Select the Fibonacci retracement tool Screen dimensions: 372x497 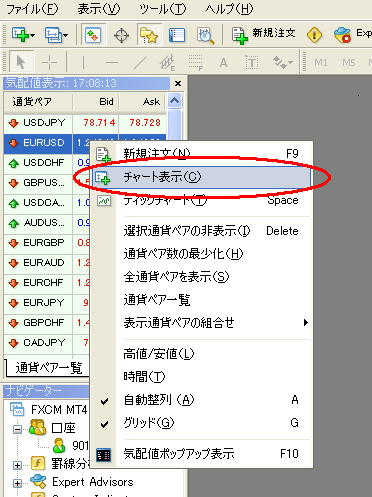pos(196,62)
